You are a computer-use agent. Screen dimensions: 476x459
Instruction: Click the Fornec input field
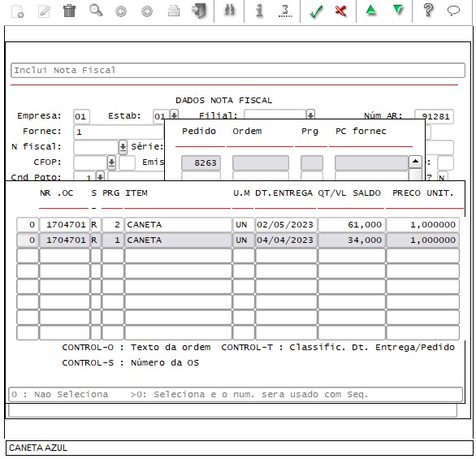tap(119, 132)
